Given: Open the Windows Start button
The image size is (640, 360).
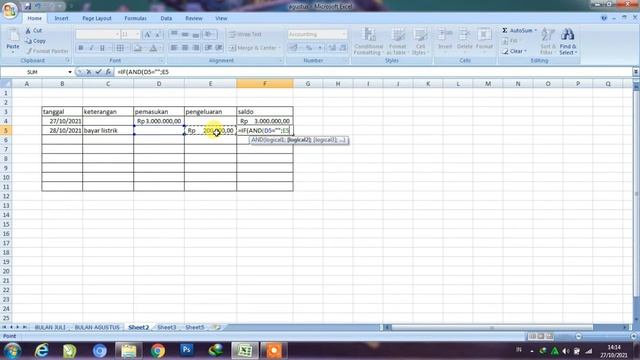Looking at the screenshot, I should click(x=12, y=351).
